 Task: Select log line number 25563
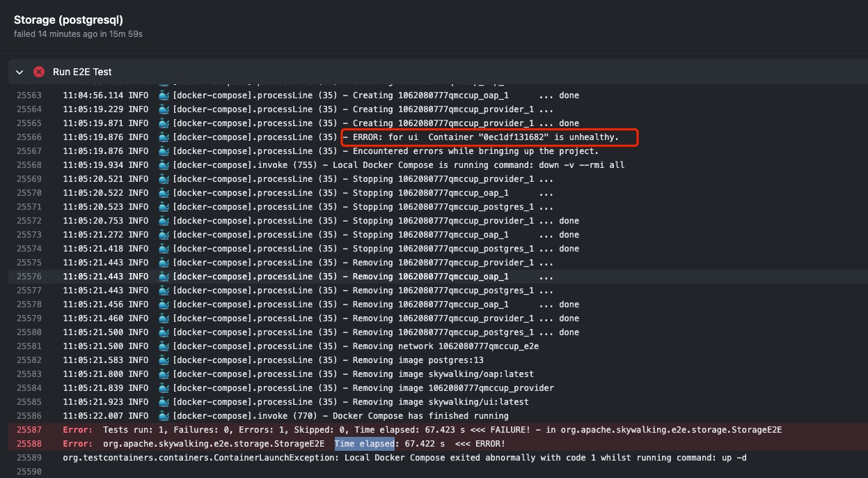(x=29, y=95)
